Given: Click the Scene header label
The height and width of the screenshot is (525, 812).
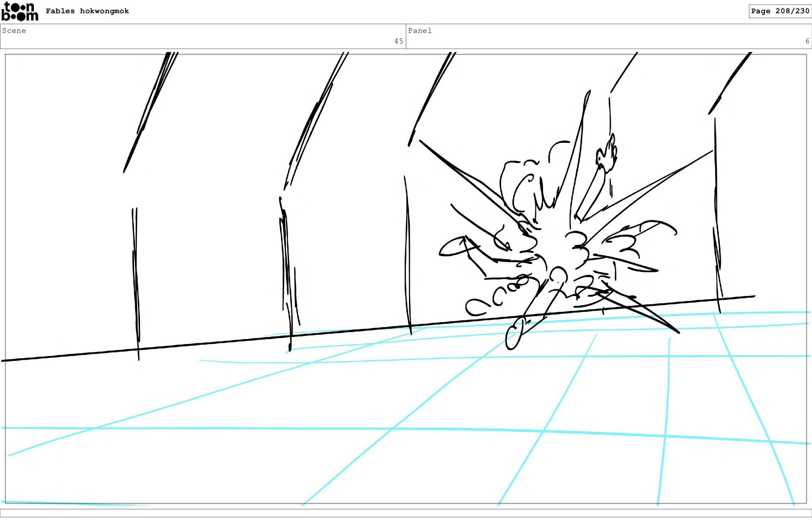Looking at the screenshot, I should (14, 30).
